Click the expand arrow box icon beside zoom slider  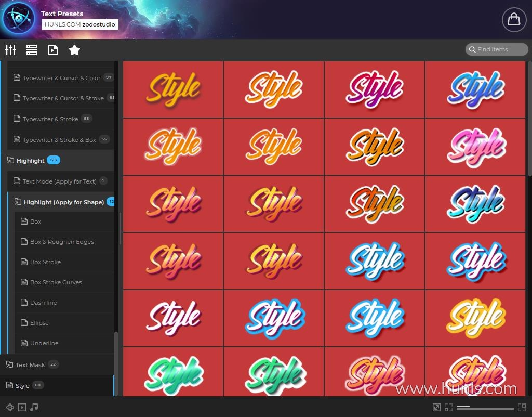point(436,407)
